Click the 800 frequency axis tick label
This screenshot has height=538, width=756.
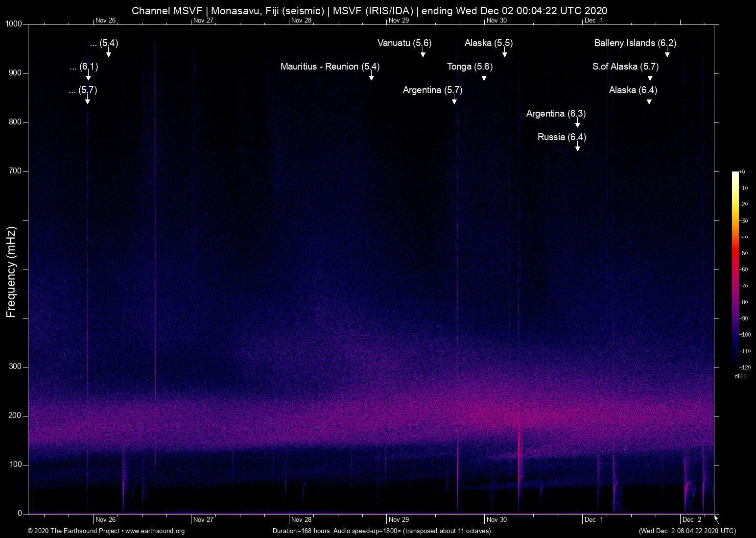tap(16, 122)
